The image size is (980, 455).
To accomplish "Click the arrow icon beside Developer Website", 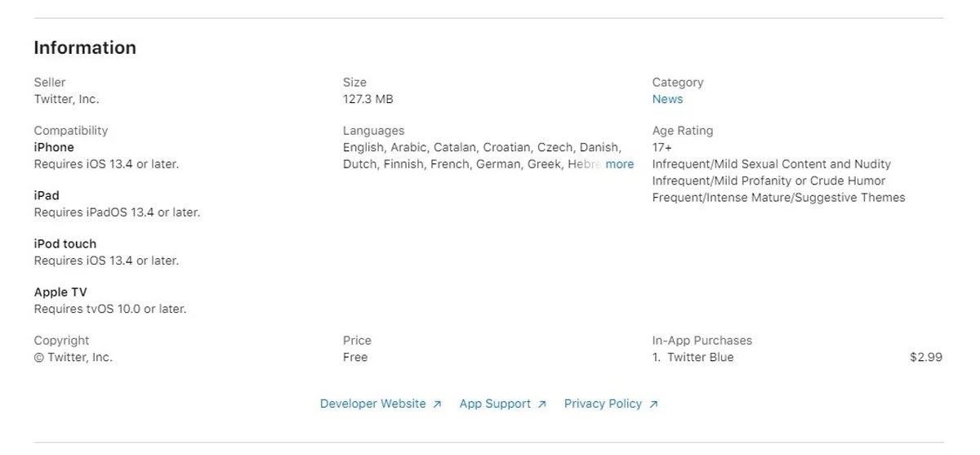I will tap(437, 404).
